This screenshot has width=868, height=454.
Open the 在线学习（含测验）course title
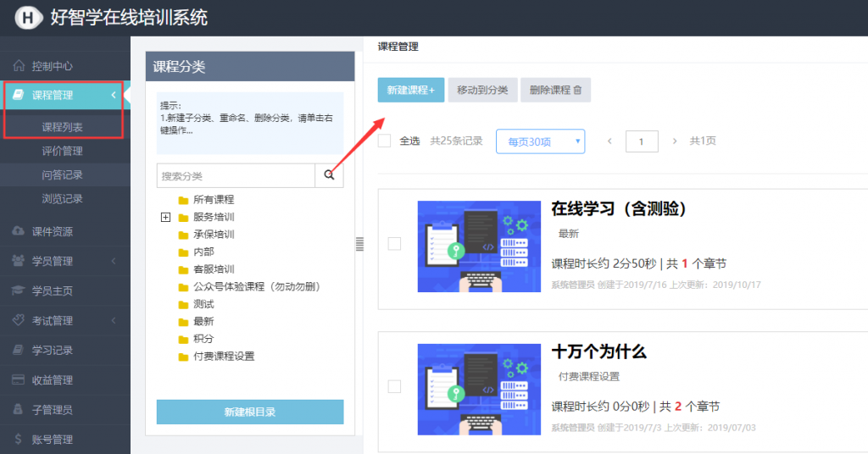(x=618, y=208)
